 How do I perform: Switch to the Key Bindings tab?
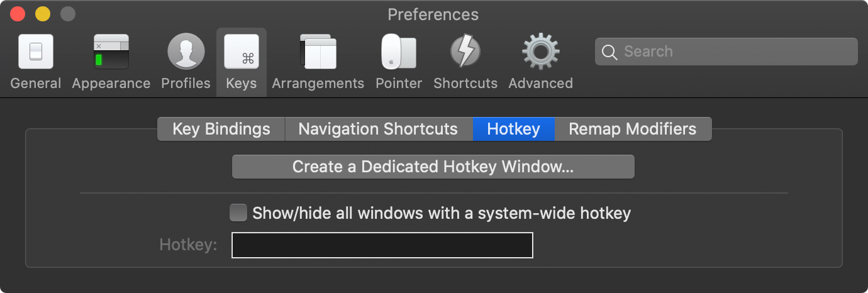[x=221, y=129]
